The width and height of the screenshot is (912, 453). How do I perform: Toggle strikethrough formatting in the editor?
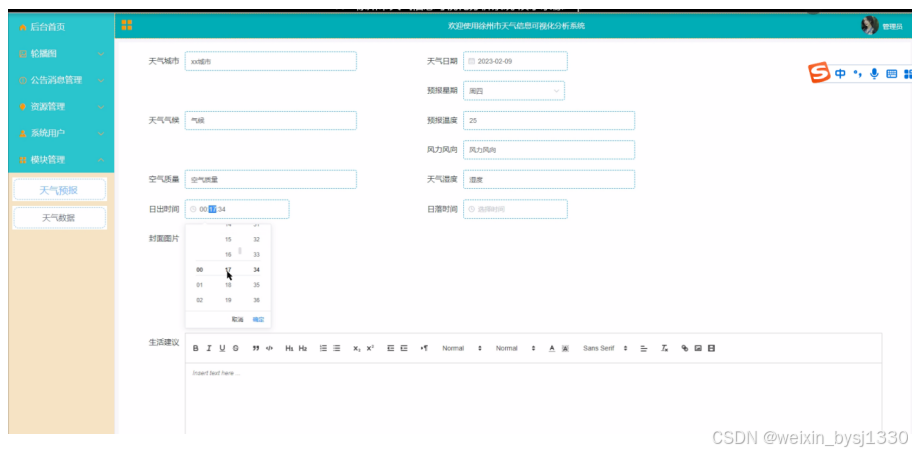[236, 348]
